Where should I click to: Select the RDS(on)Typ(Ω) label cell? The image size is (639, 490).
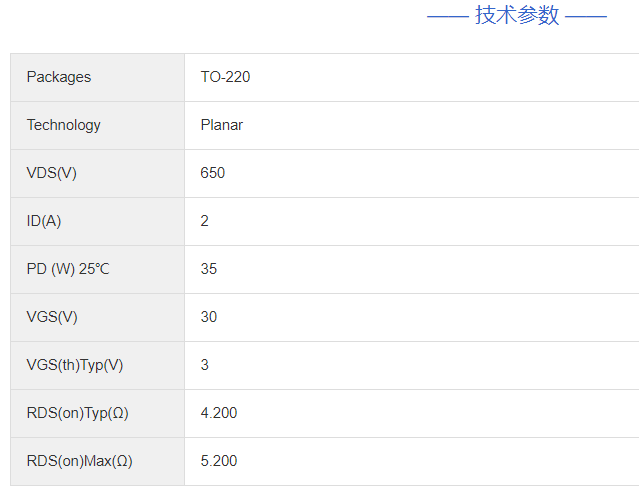point(79,413)
